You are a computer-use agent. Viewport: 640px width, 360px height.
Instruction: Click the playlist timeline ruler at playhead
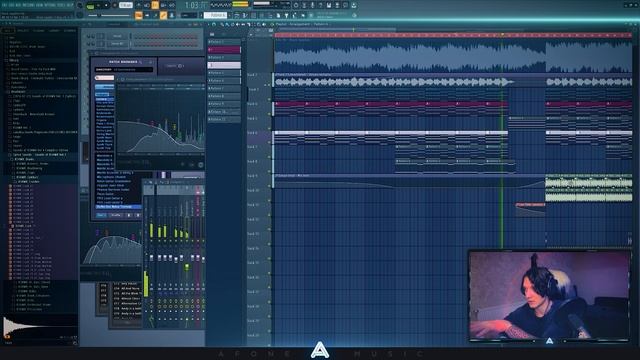pyautogui.click(x=502, y=35)
